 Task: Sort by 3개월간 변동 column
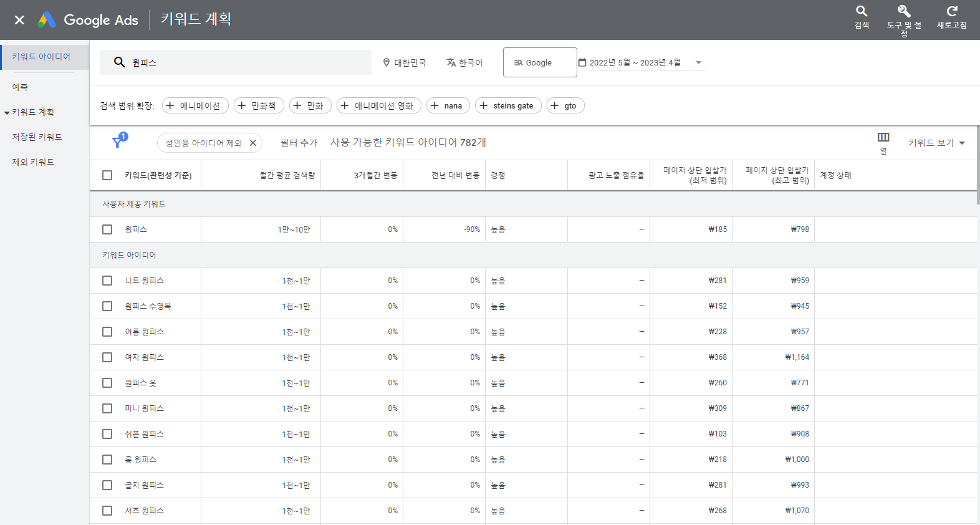click(x=375, y=175)
